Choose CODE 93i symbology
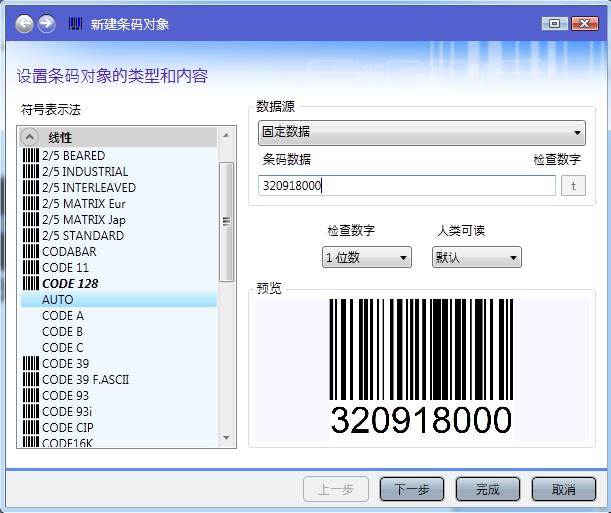Image resolution: width=611 pixels, height=513 pixels. pos(119,411)
